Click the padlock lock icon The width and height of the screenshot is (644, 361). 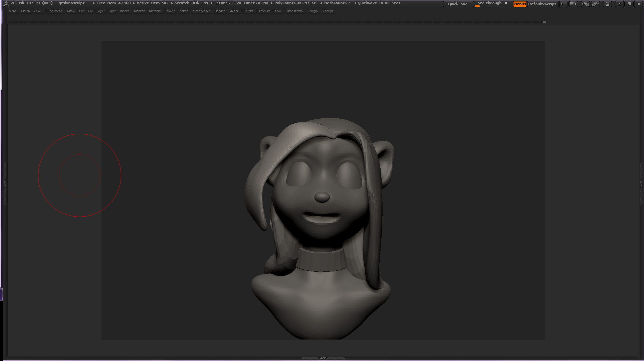pyautogui.click(x=607, y=4)
